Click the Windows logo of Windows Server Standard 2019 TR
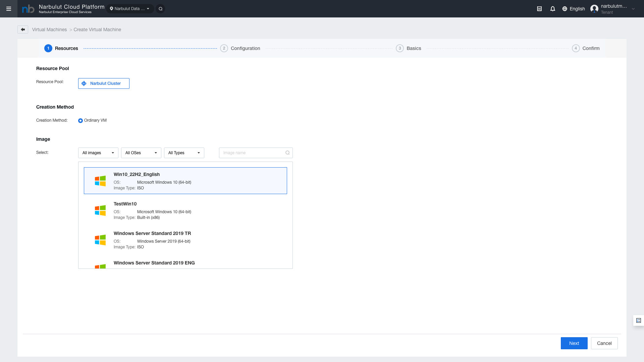 [100, 240]
